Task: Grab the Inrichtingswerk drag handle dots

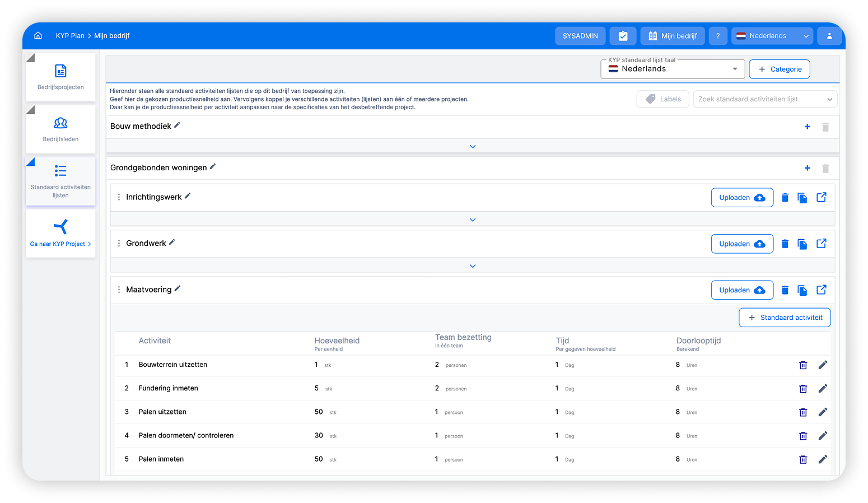Action: pyautogui.click(x=119, y=197)
